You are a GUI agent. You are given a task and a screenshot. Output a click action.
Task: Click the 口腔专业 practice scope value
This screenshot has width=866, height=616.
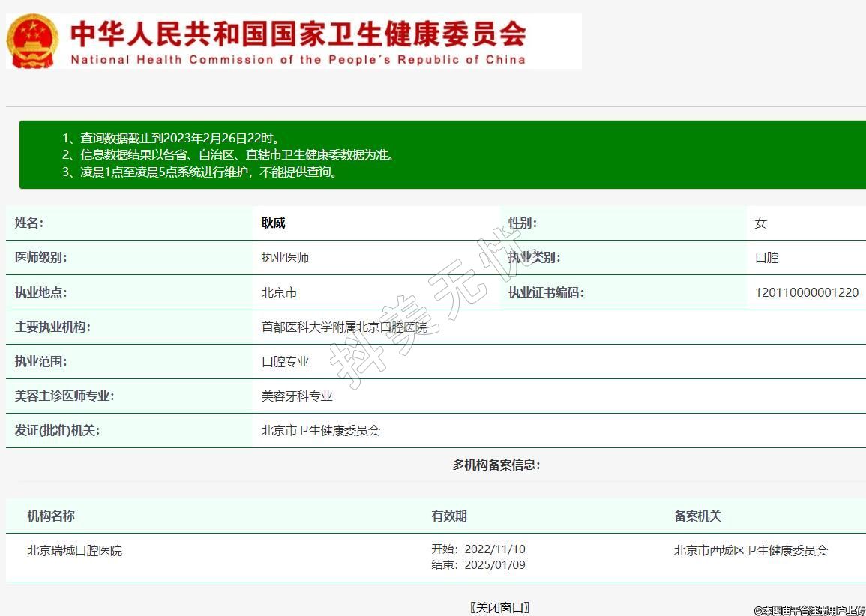(285, 361)
